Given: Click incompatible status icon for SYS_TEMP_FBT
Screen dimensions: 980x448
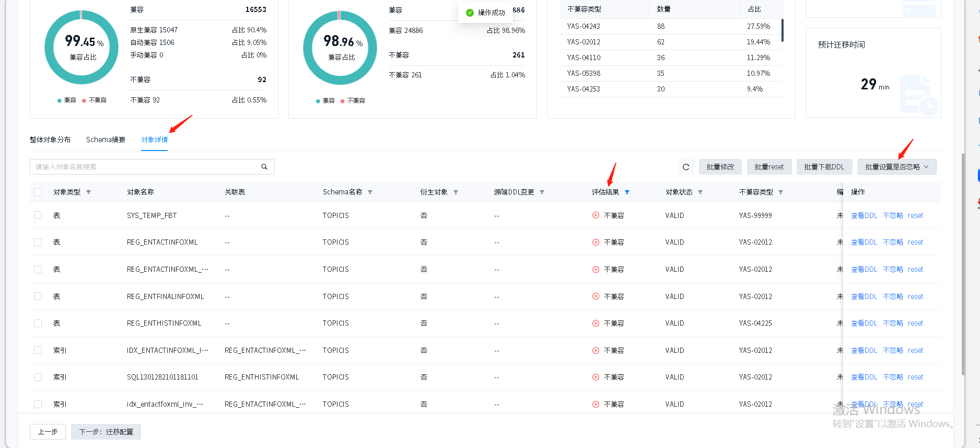Looking at the screenshot, I should tap(596, 215).
